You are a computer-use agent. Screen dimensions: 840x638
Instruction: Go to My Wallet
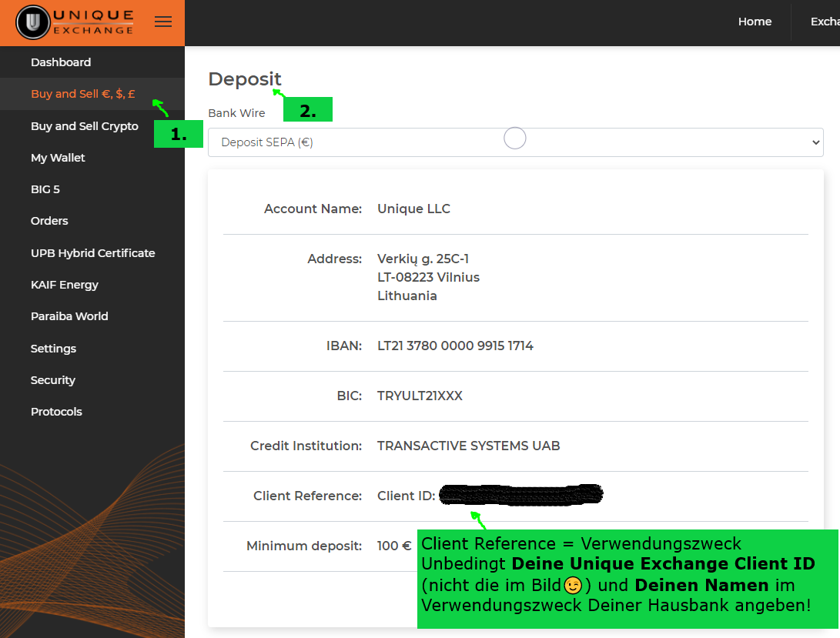[x=58, y=158]
